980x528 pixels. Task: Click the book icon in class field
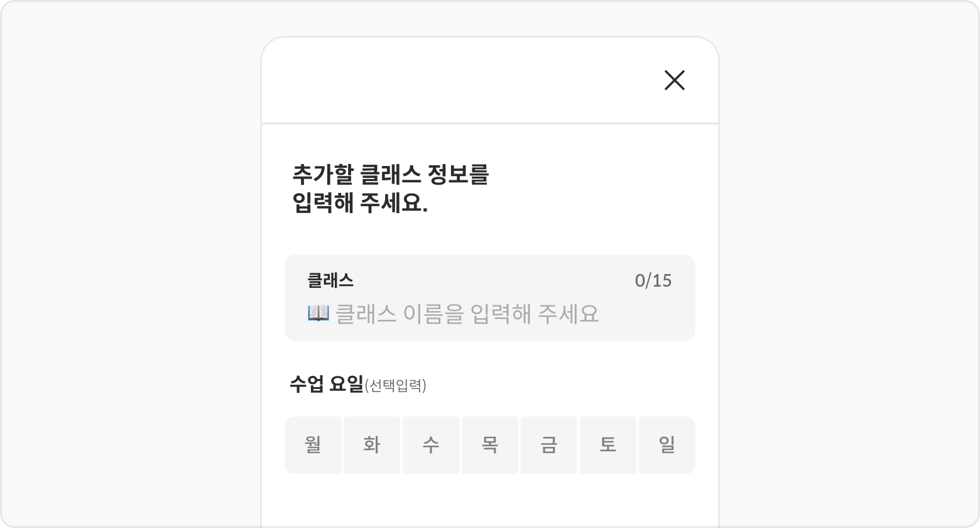coord(318,312)
